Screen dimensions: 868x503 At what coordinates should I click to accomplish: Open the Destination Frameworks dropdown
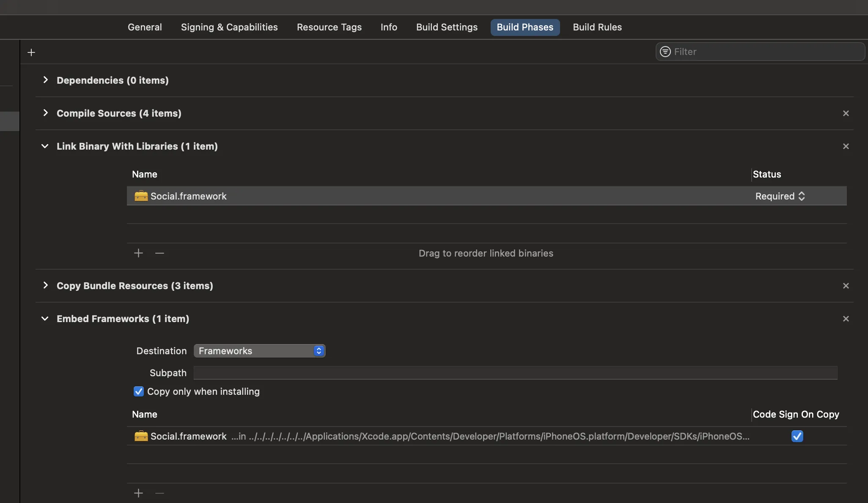coord(259,351)
